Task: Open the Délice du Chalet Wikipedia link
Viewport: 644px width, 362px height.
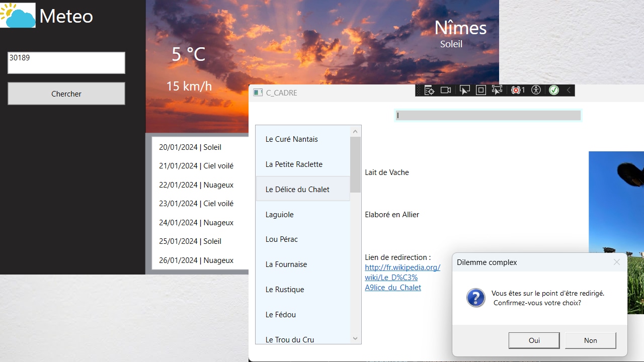Action: point(402,278)
